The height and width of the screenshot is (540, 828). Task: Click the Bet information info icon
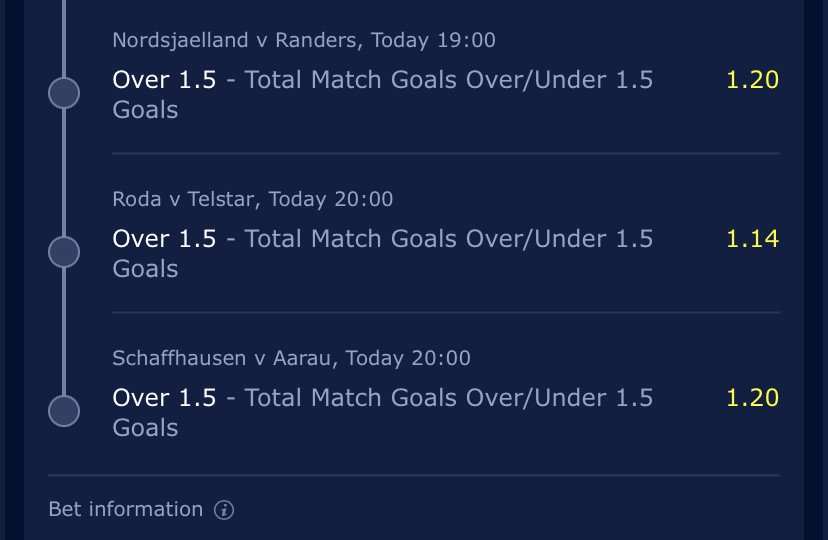click(x=224, y=510)
